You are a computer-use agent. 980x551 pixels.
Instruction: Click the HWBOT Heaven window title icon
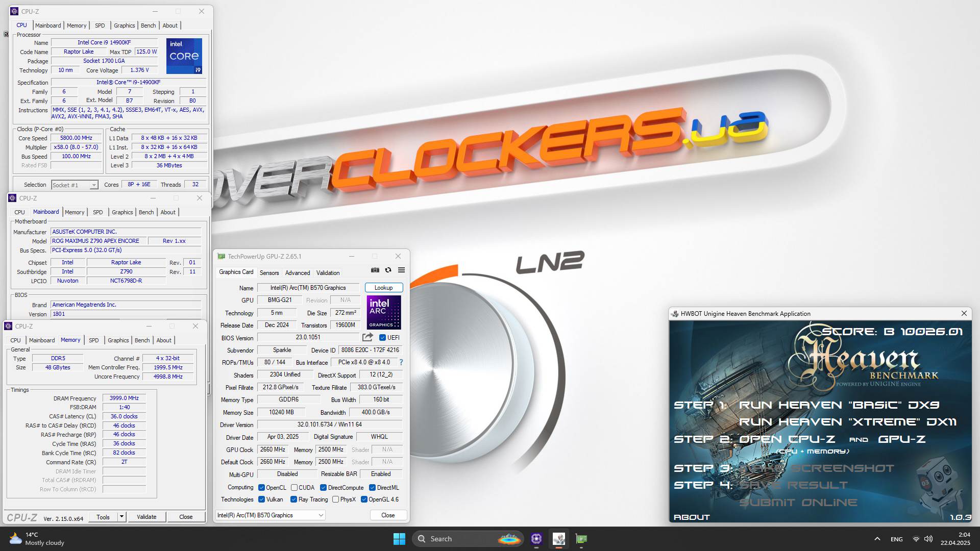675,314
